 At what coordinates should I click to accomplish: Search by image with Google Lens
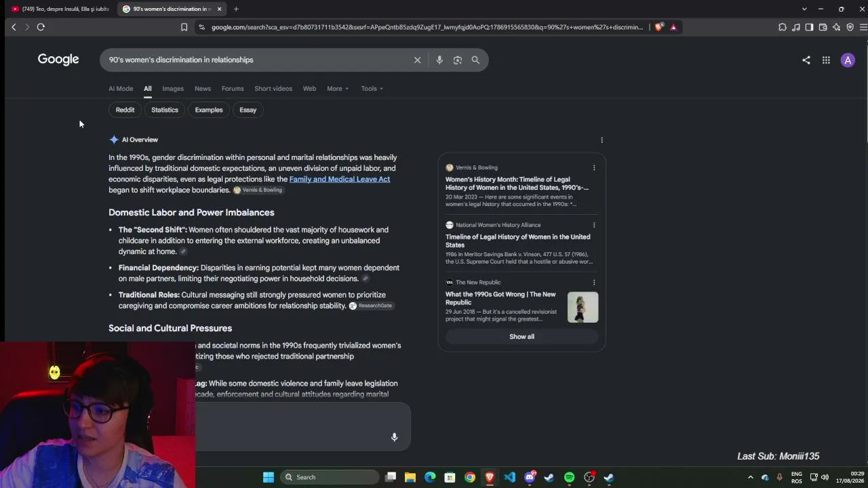pos(458,60)
